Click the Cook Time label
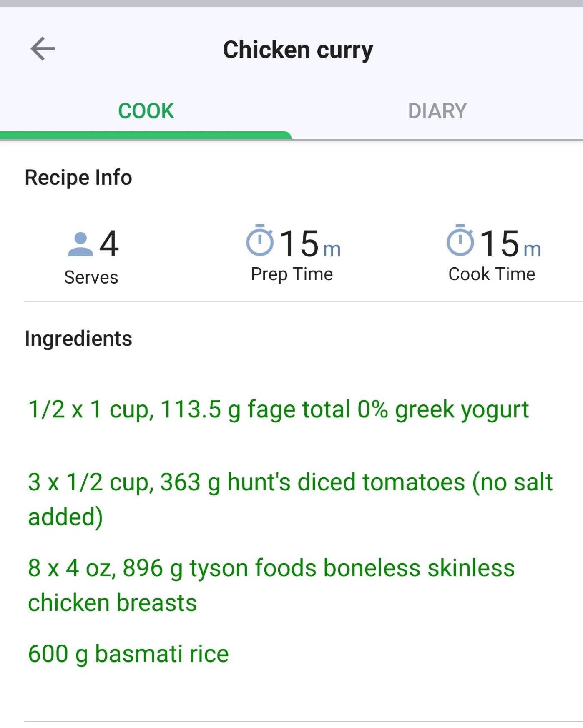Viewport: 583px width, 728px height. click(x=492, y=274)
